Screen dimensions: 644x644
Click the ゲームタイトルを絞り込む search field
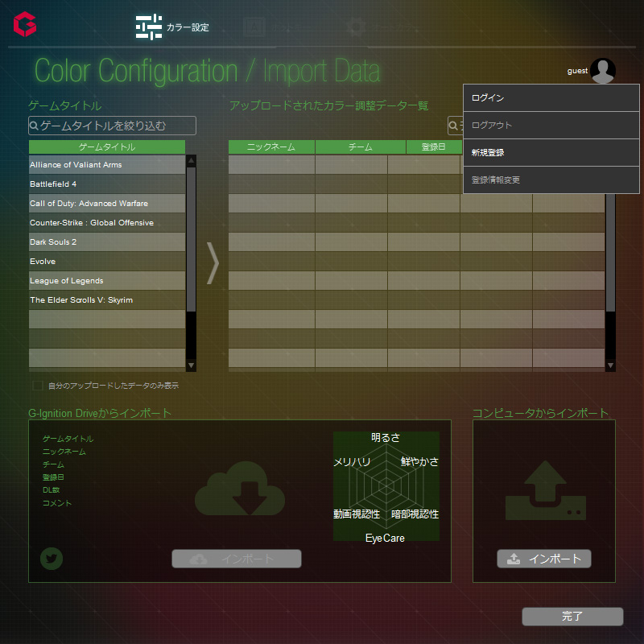(112, 126)
